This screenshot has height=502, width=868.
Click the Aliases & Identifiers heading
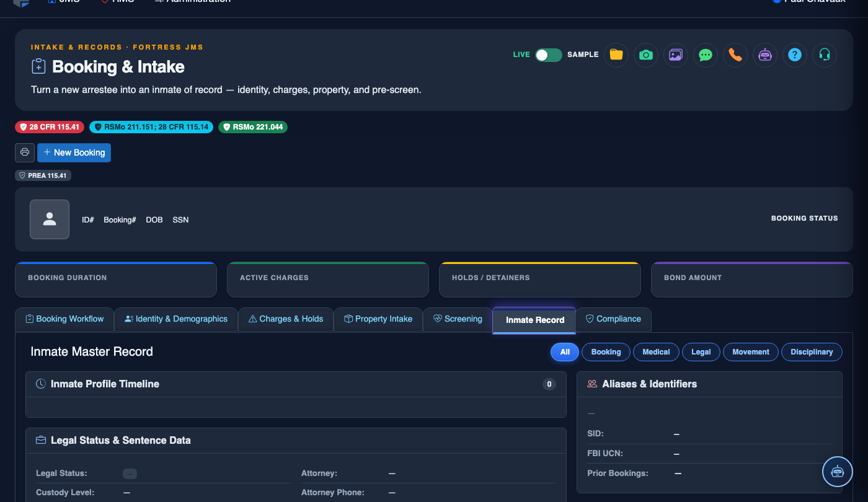coord(649,384)
